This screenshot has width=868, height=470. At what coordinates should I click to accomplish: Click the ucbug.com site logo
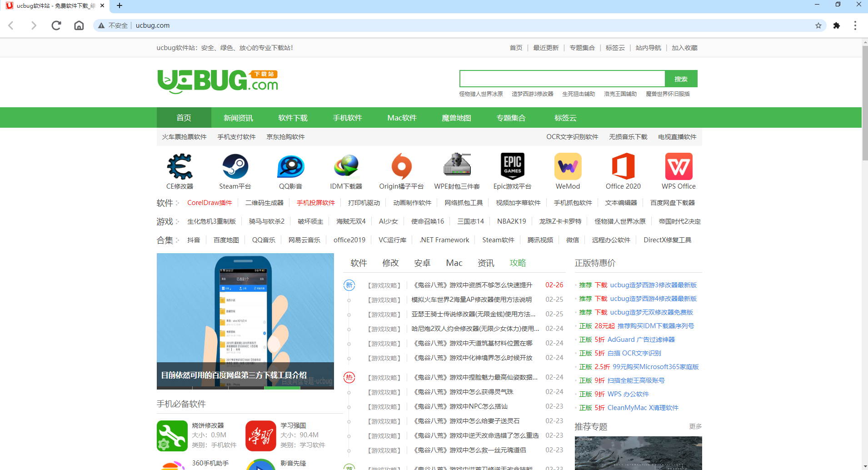click(x=218, y=81)
